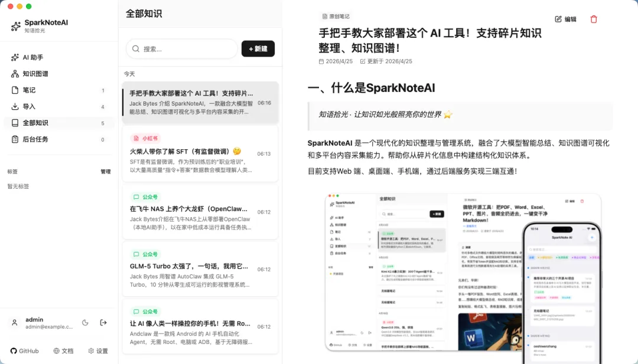Go to 知识图谱 in sidebar
The height and width of the screenshot is (364, 638).
click(x=58, y=74)
